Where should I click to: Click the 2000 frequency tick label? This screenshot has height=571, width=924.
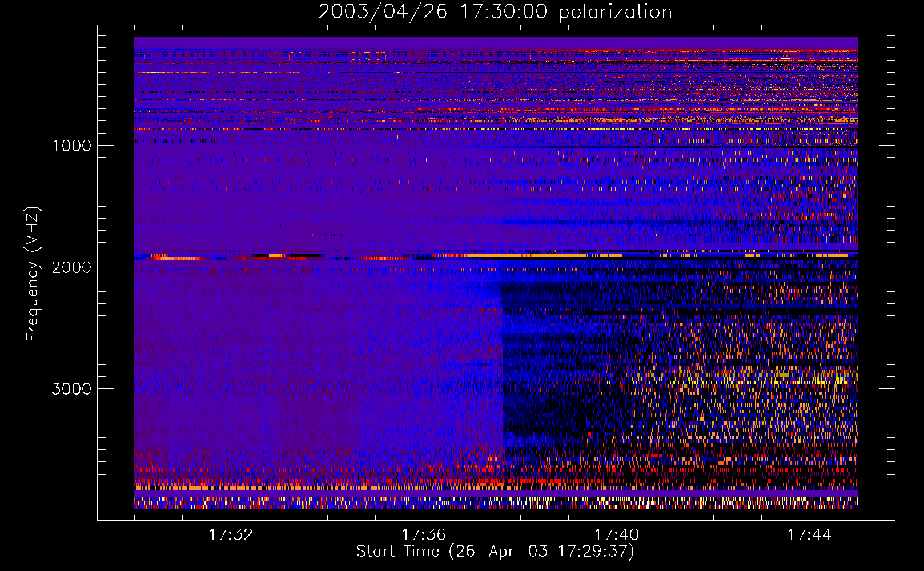click(71, 267)
